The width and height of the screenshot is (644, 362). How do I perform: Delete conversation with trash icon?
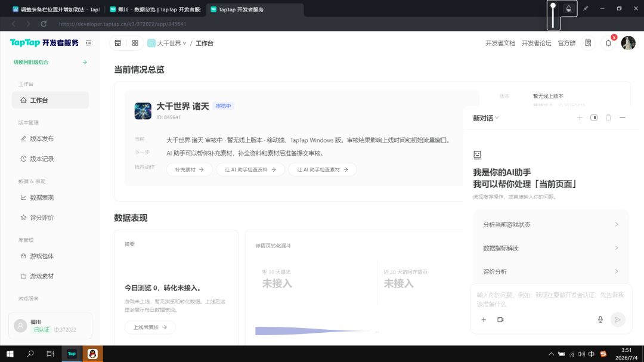coord(608,117)
